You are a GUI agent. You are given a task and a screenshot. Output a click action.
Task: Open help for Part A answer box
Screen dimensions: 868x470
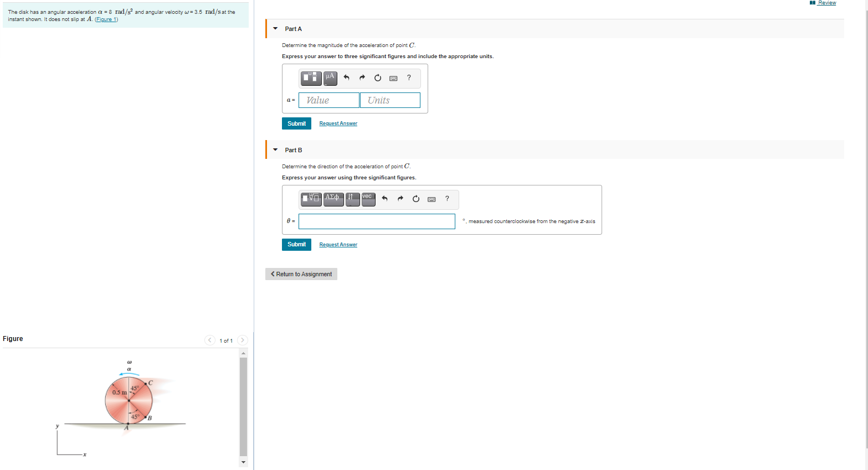pyautogui.click(x=409, y=78)
